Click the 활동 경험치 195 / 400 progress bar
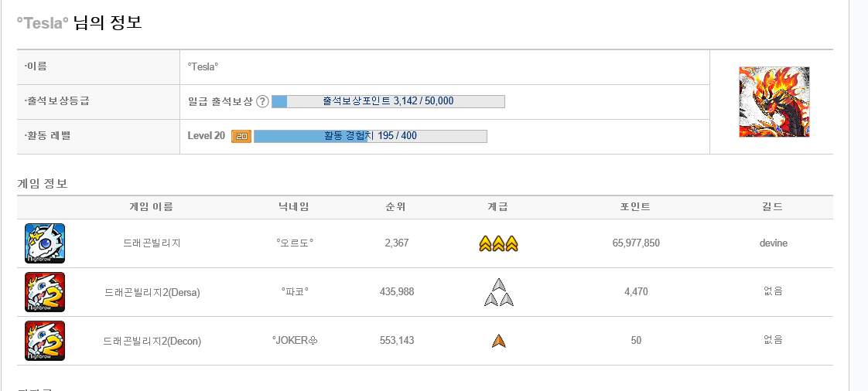This screenshot has width=868, height=391. [x=371, y=136]
